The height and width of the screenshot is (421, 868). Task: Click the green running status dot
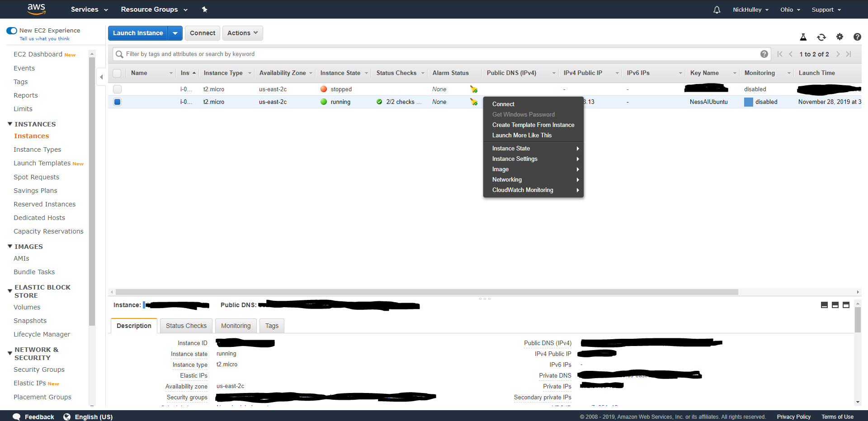324,102
